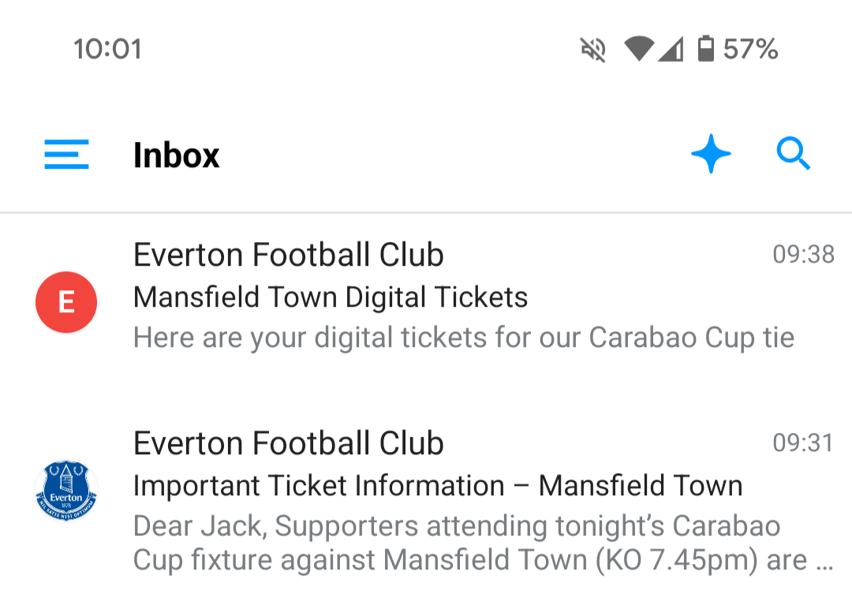Open the hamburger navigation menu
The width and height of the screenshot is (852, 616).
(66, 155)
